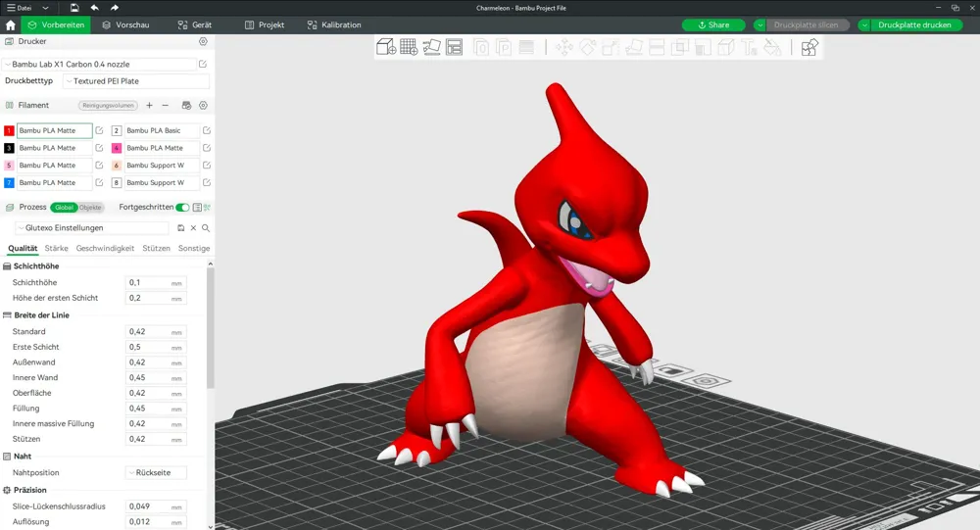Click the blue filament 7 color swatch
Image resolution: width=980 pixels, height=530 pixels.
[x=9, y=182]
